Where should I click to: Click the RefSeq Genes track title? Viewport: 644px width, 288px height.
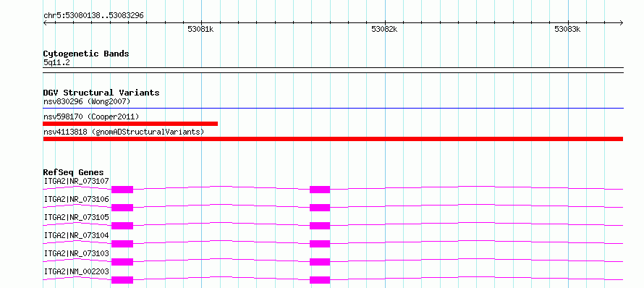click(74, 172)
